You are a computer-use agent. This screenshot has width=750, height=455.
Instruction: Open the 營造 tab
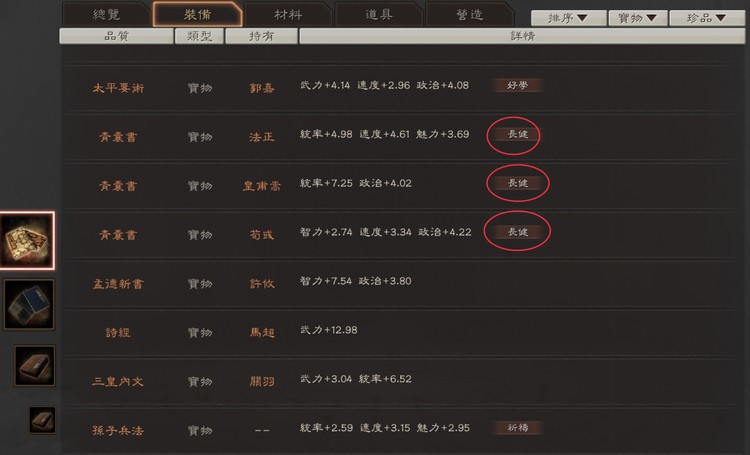pos(470,14)
